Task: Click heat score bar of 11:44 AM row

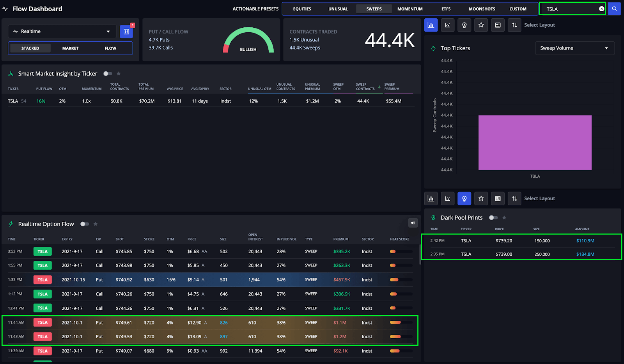Action: pos(401,322)
